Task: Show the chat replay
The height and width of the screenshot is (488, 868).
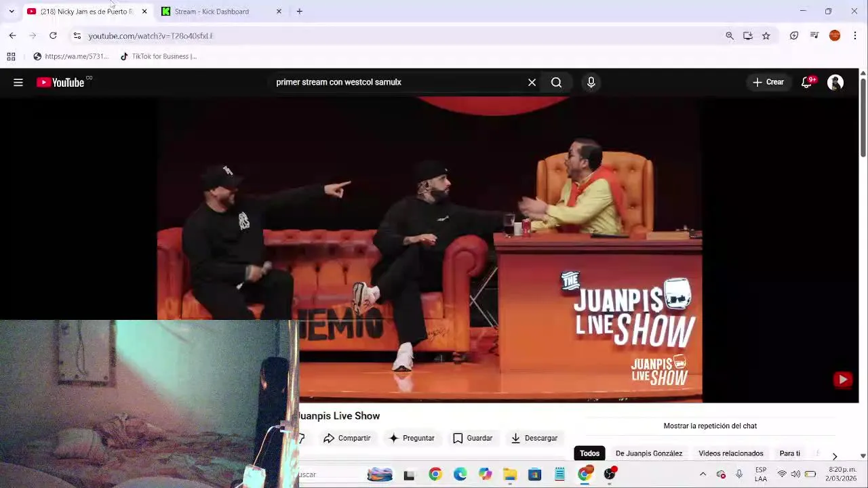Action: [710, 426]
